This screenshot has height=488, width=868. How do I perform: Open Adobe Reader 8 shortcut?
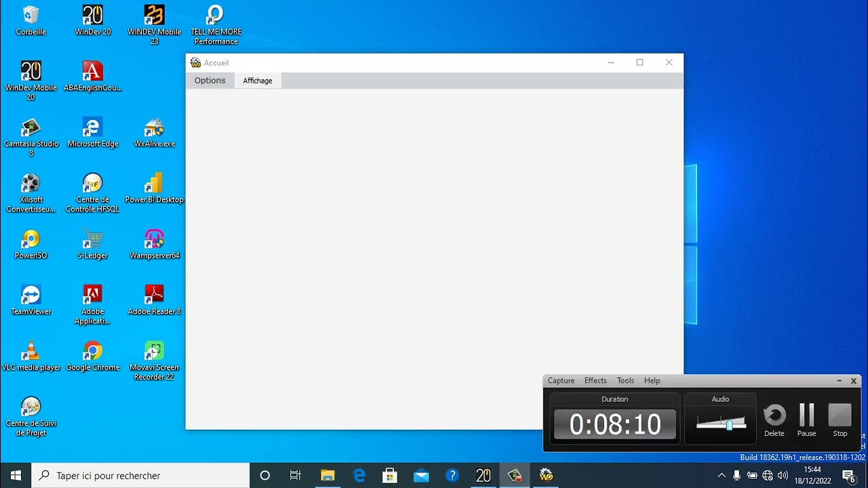point(155,300)
